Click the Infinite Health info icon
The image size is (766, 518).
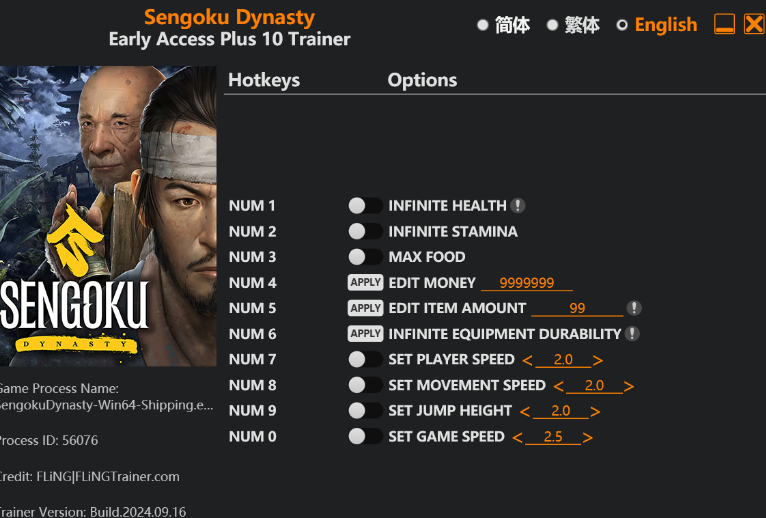[518, 206]
